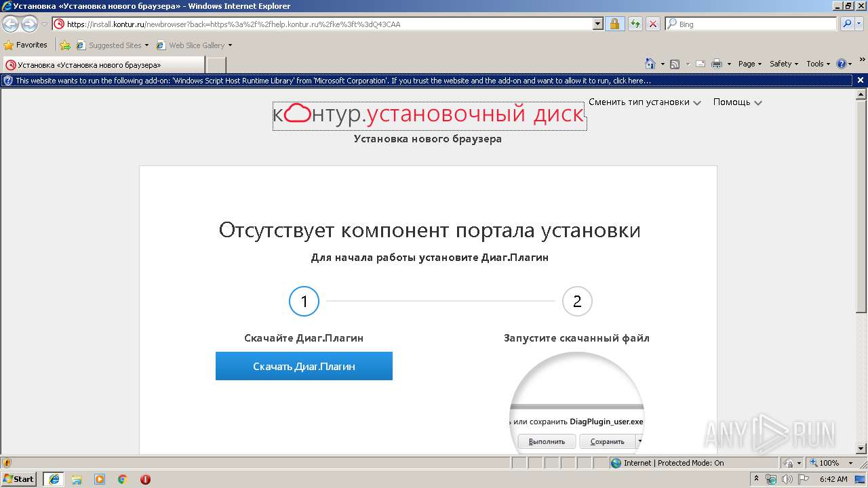868x488 pixels.
Task: Click the Read Mail icon
Action: pos(701,64)
